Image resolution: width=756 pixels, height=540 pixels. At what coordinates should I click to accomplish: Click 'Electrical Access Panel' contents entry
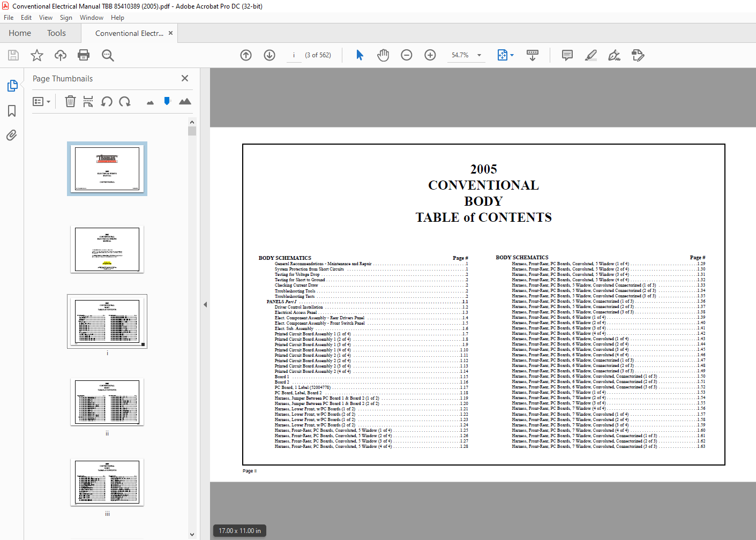296,312
